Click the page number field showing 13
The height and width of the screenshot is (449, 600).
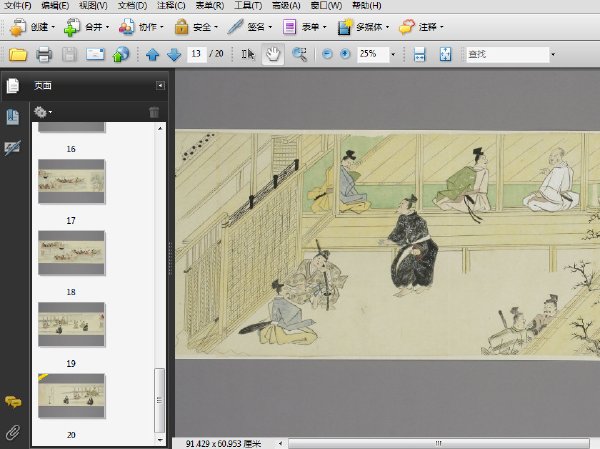[197, 54]
